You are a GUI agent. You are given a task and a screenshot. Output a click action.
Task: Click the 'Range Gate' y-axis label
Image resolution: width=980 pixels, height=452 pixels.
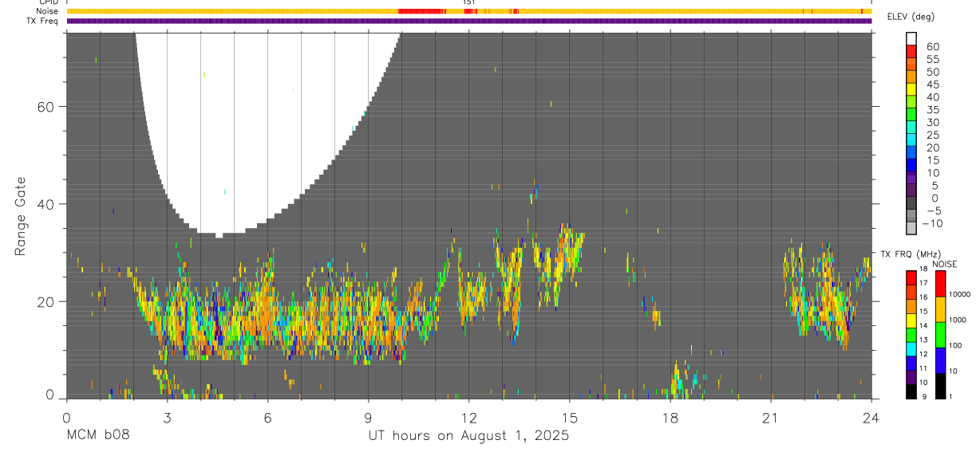click(20, 216)
